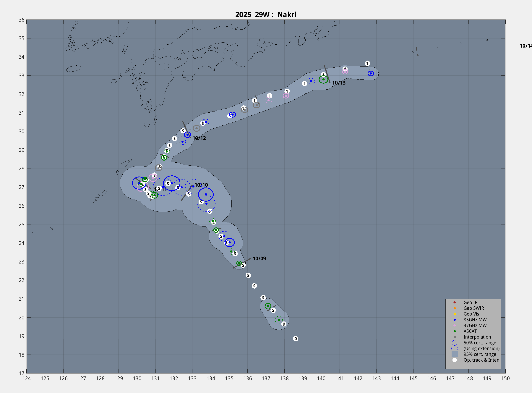Click the ASCAT legend entry
Image resolution: width=532 pixels, height=393 pixels.
click(470, 331)
